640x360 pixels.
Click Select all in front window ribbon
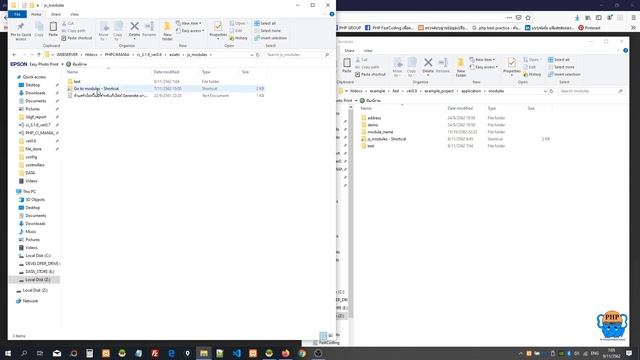[x=265, y=23]
